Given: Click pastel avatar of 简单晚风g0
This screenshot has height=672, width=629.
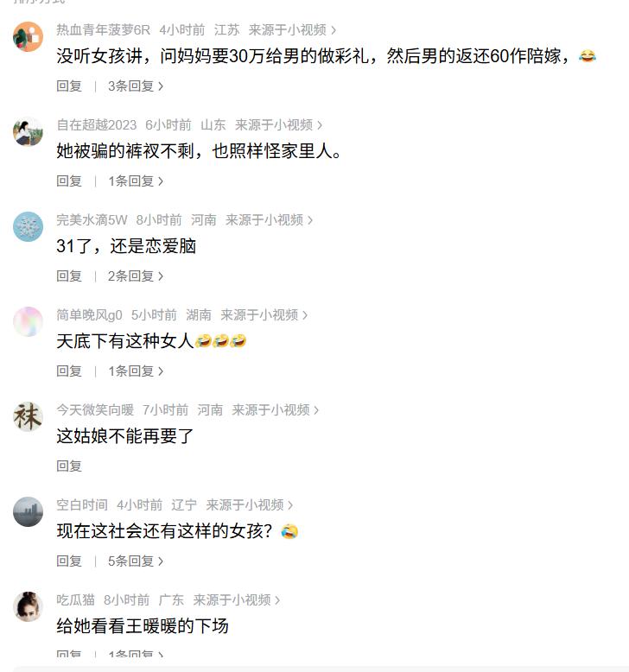Looking at the screenshot, I should pyautogui.click(x=28, y=322).
